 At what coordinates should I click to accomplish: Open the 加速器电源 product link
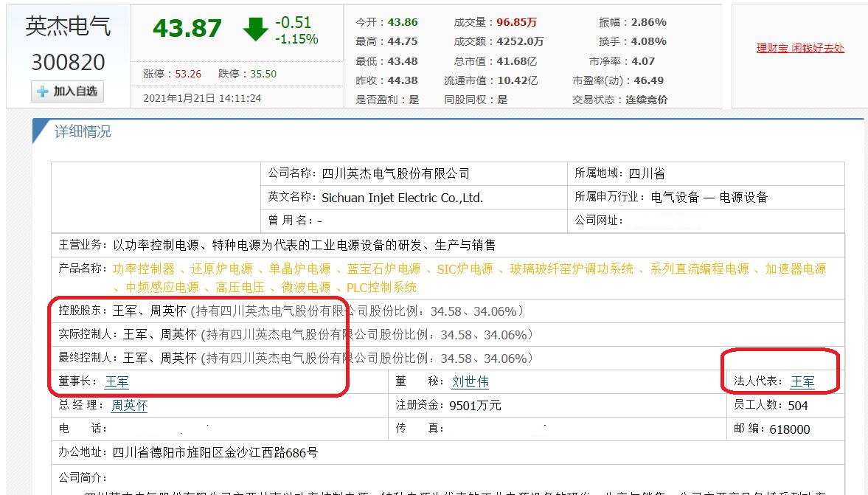point(796,269)
